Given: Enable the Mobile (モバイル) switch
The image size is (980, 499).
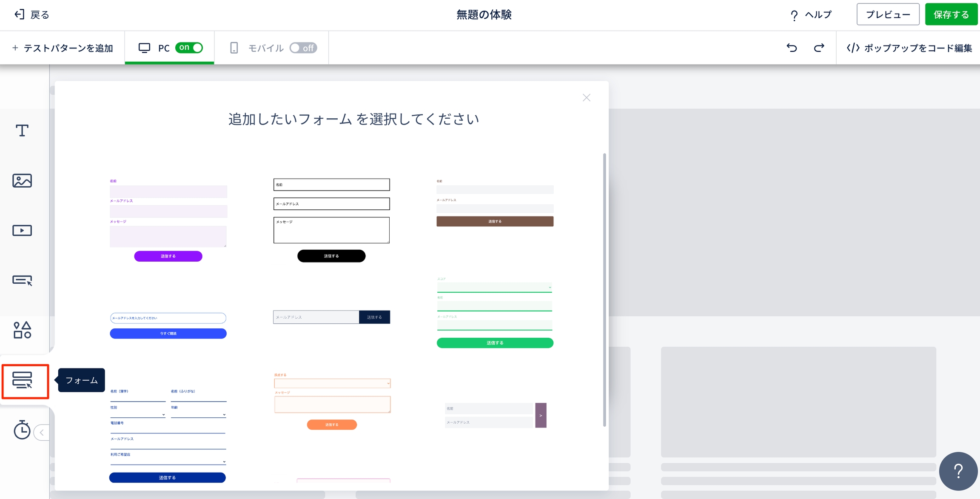Looking at the screenshot, I should pos(303,48).
